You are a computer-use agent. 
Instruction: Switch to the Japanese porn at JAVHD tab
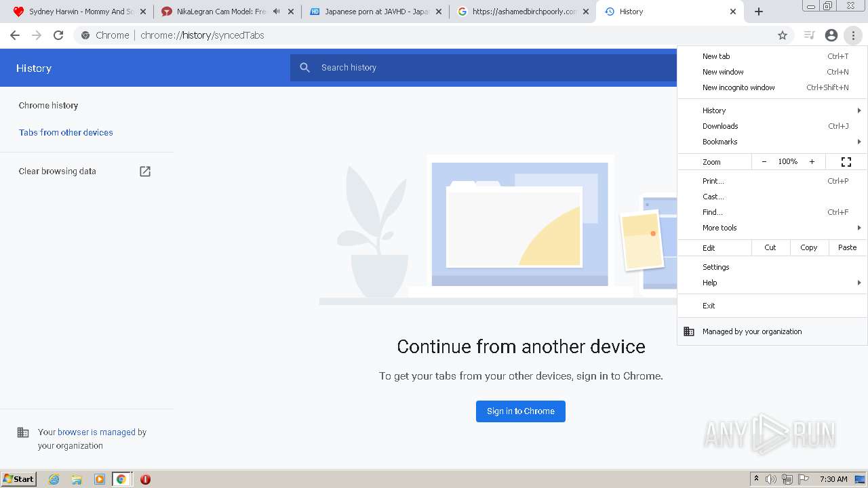click(376, 12)
